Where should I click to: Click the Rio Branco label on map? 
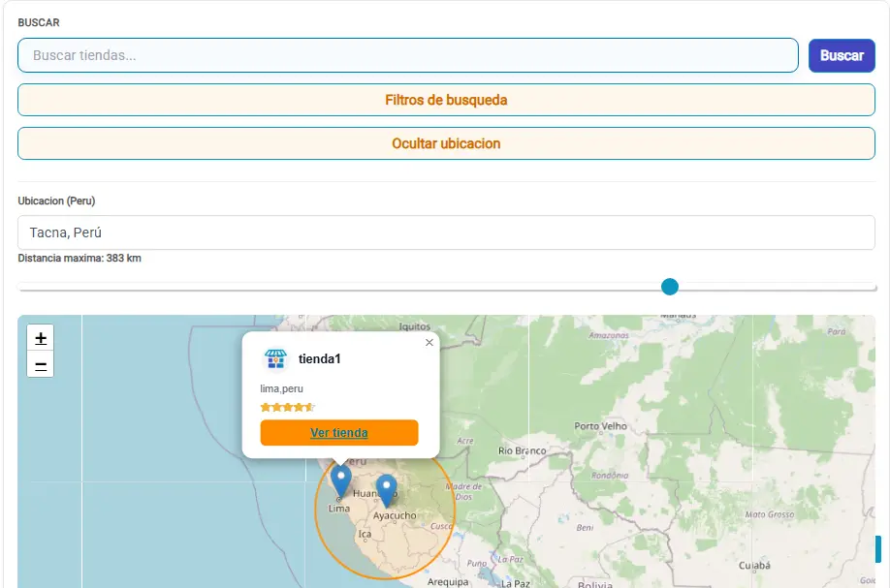click(522, 450)
